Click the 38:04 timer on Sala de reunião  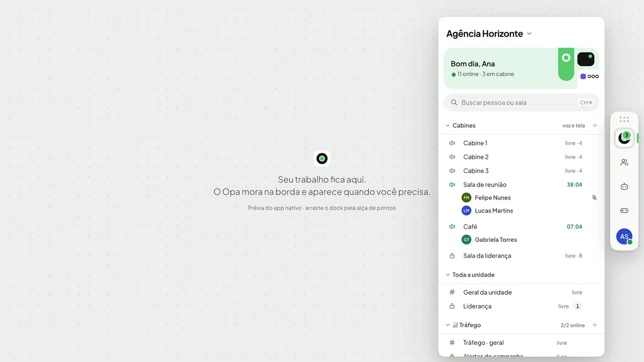[x=574, y=185]
